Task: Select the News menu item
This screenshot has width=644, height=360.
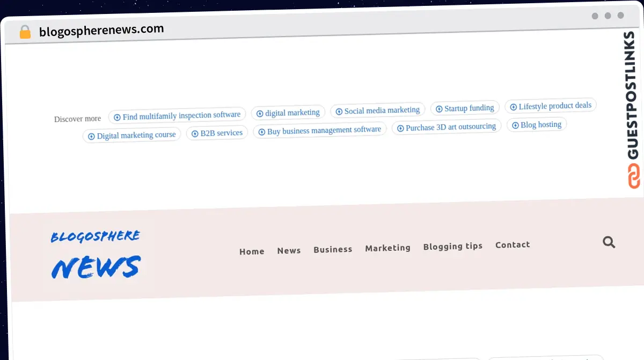Action: click(289, 250)
